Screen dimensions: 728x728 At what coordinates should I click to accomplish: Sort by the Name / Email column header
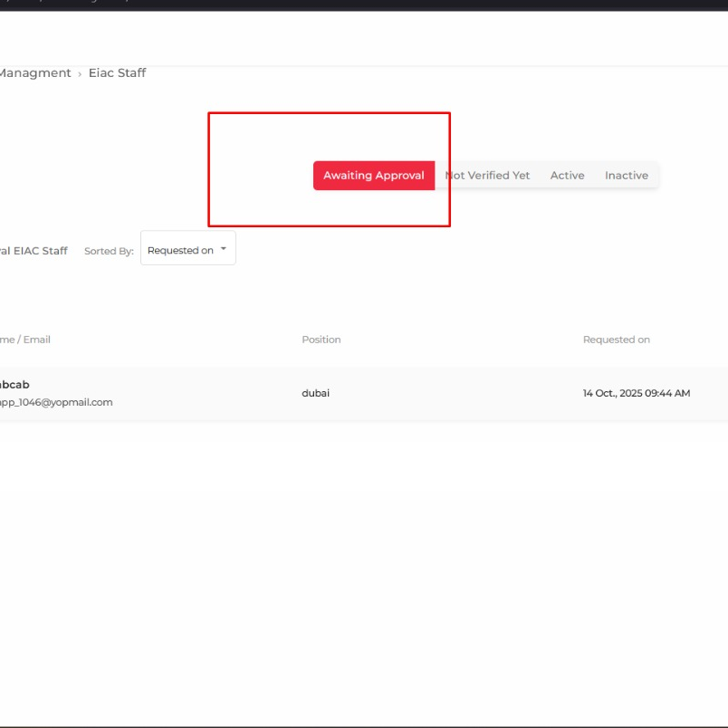coord(25,340)
